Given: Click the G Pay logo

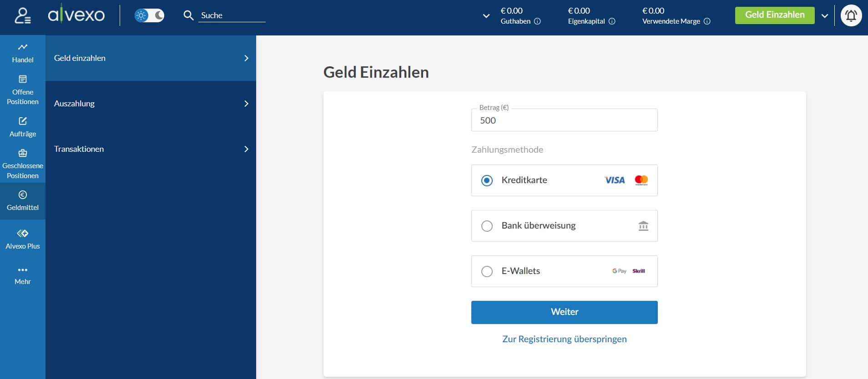Looking at the screenshot, I should click(619, 271).
